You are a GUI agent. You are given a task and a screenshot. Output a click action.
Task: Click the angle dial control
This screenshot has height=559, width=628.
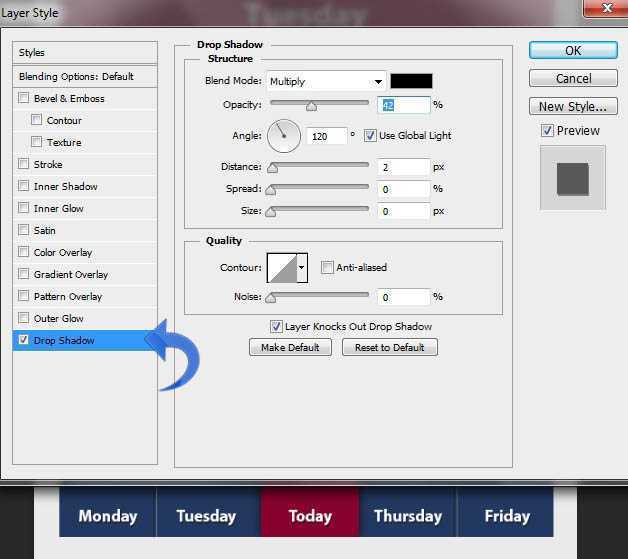point(284,136)
